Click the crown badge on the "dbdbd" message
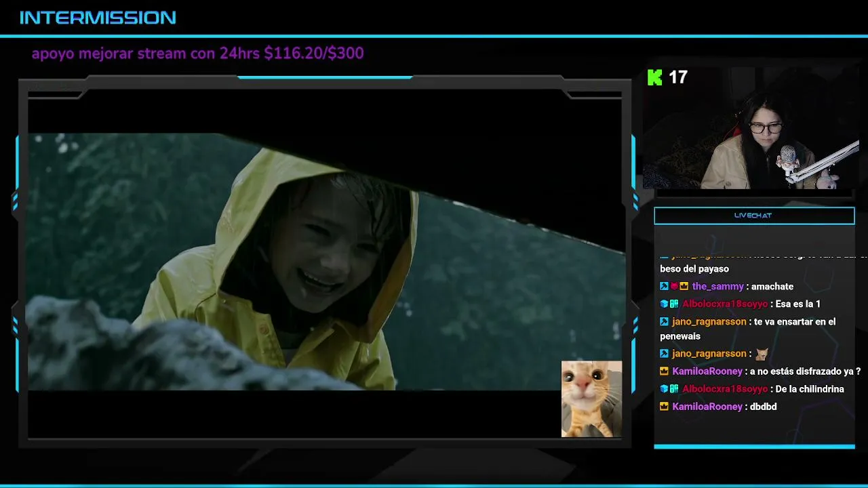The width and height of the screenshot is (868, 488). (x=664, y=407)
